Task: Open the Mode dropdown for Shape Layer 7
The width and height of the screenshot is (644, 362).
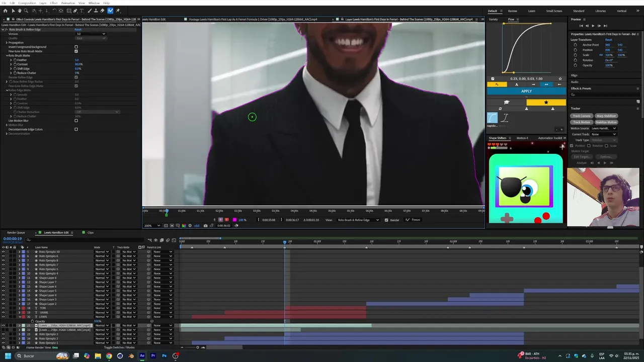Action: [x=102, y=282]
